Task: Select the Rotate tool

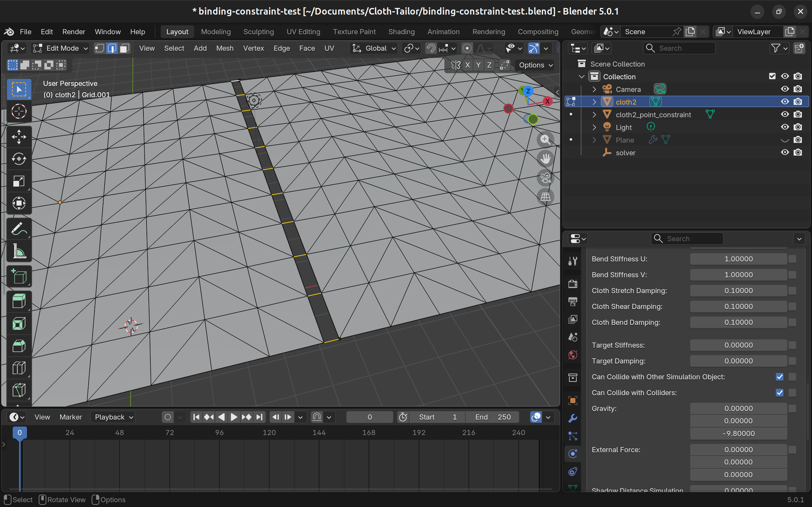Action: click(19, 159)
